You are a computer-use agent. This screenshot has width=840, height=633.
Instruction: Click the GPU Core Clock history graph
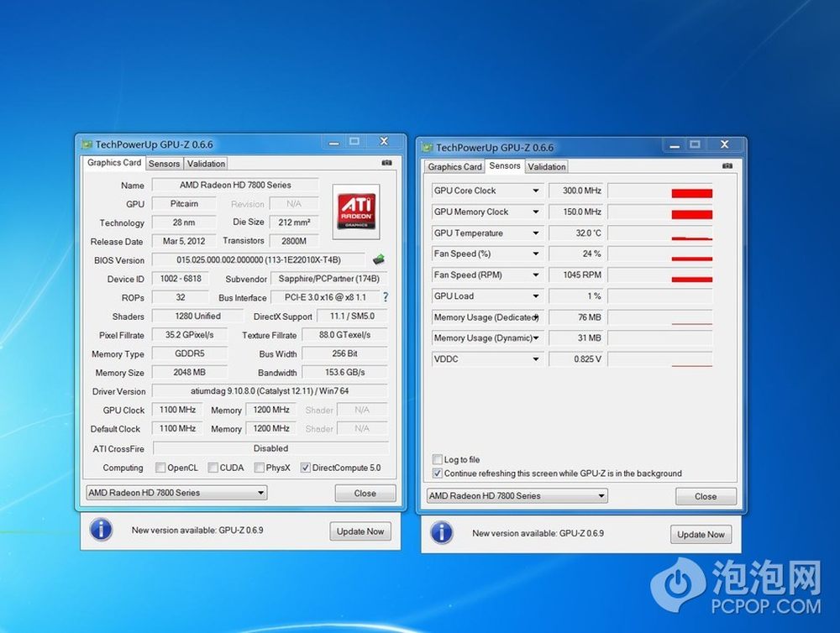tap(660, 191)
